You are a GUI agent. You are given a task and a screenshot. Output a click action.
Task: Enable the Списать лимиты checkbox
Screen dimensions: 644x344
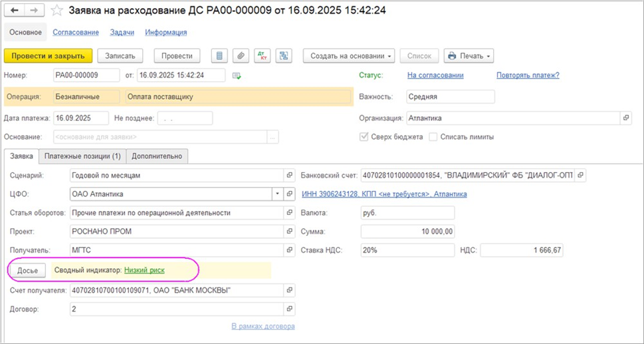tap(433, 137)
